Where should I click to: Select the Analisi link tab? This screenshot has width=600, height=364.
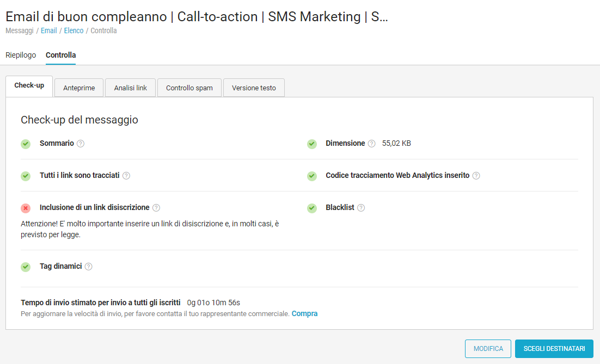[x=131, y=88]
